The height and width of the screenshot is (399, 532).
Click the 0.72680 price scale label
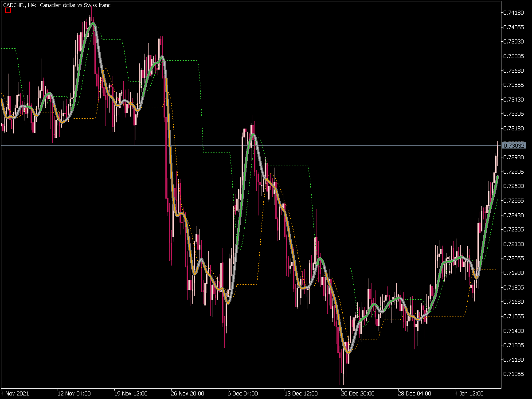pos(514,186)
